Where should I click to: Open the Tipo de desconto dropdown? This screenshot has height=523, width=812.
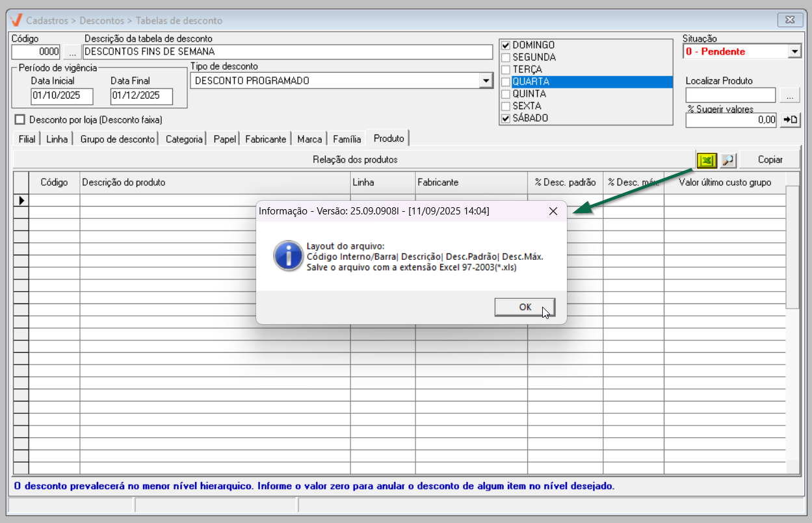point(486,81)
